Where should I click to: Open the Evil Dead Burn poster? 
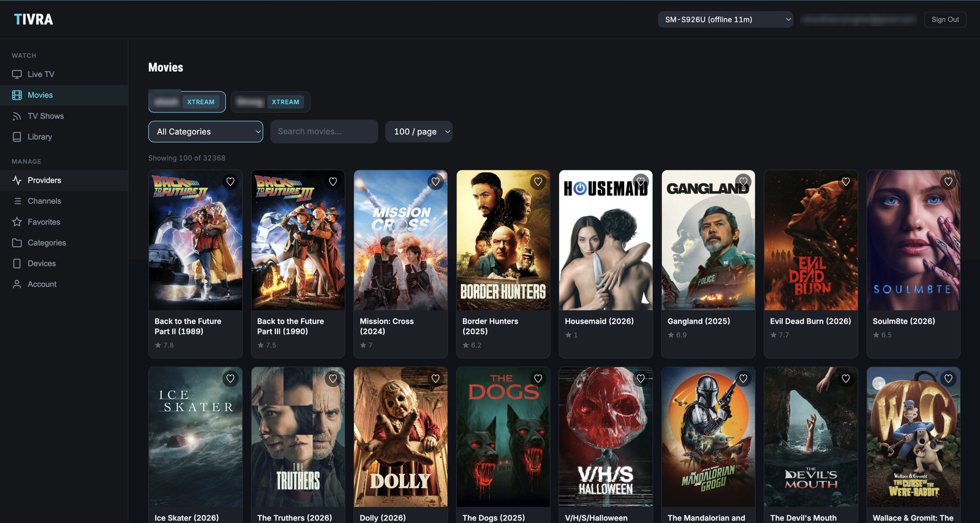[811, 240]
